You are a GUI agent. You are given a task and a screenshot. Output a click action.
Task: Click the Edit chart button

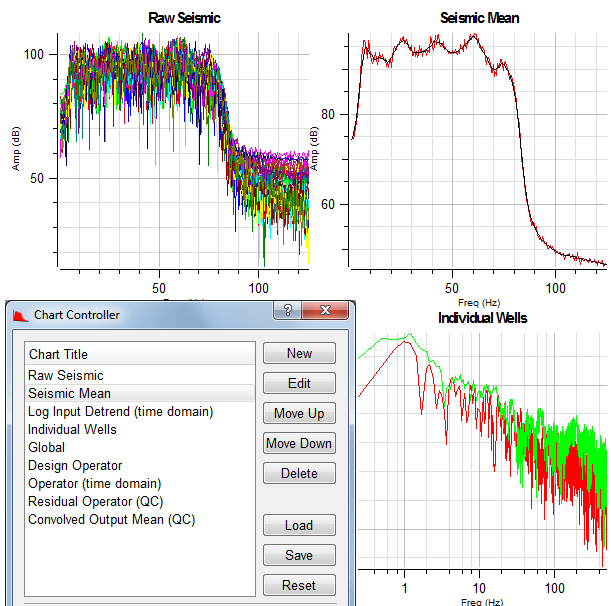point(299,383)
